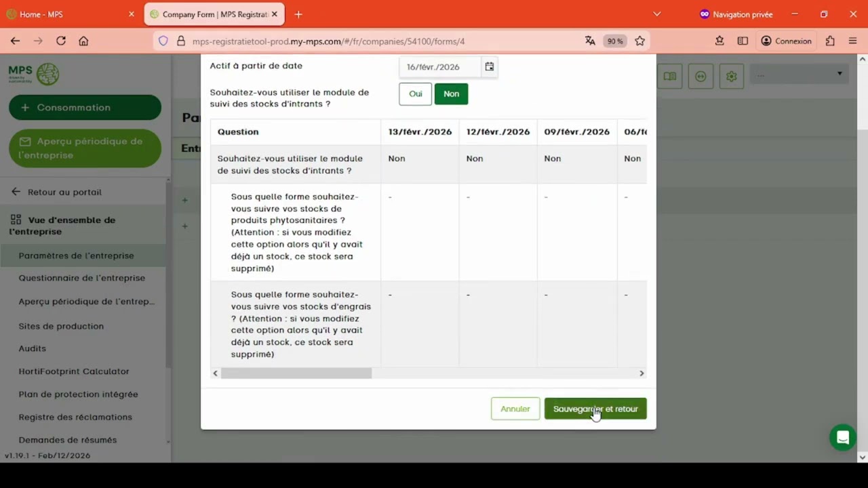Screen dimensions: 868x488
Task: Click the save to Pocket icon
Action: (x=719, y=41)
